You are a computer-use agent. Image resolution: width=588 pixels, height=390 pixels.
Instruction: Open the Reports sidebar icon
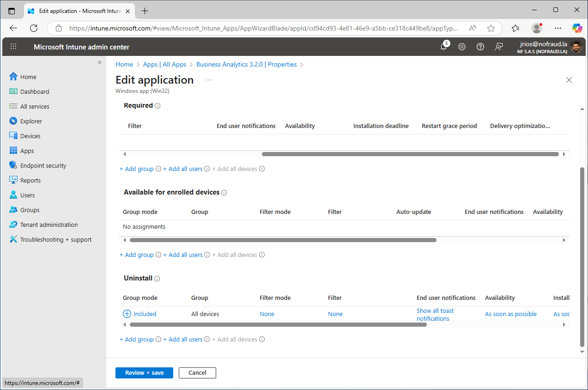click(x=13, y=180)
